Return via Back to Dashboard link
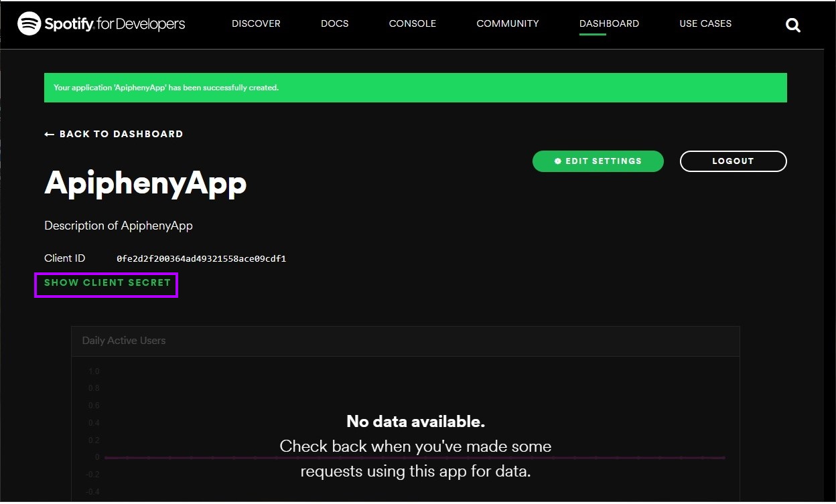The height and width of the screenshot is (504, 836). pos(114,134)
